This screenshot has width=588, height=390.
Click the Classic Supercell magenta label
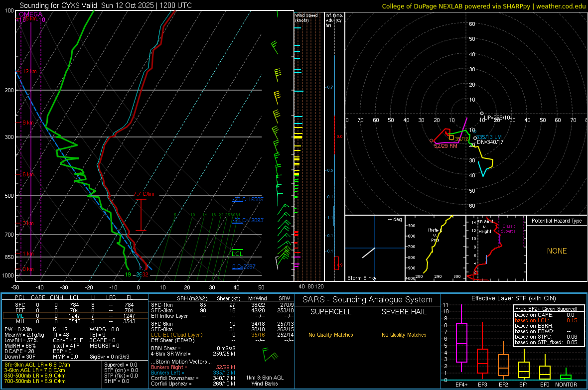coord(509,229)
